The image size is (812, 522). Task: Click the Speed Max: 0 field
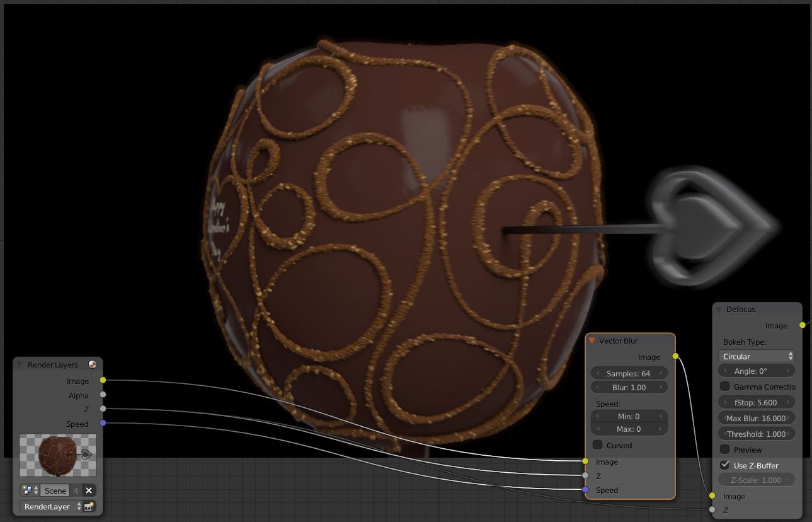pyautogui.click(x=629, y=429)
